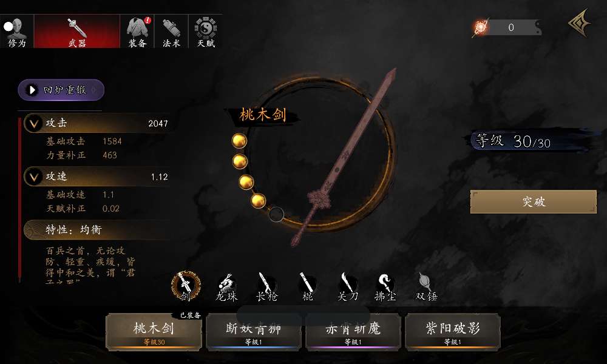Image resolution: width=607 pixels, height=364 pixels.
Task: Click the empty fifth orb slot
Action: coord(276,214)
